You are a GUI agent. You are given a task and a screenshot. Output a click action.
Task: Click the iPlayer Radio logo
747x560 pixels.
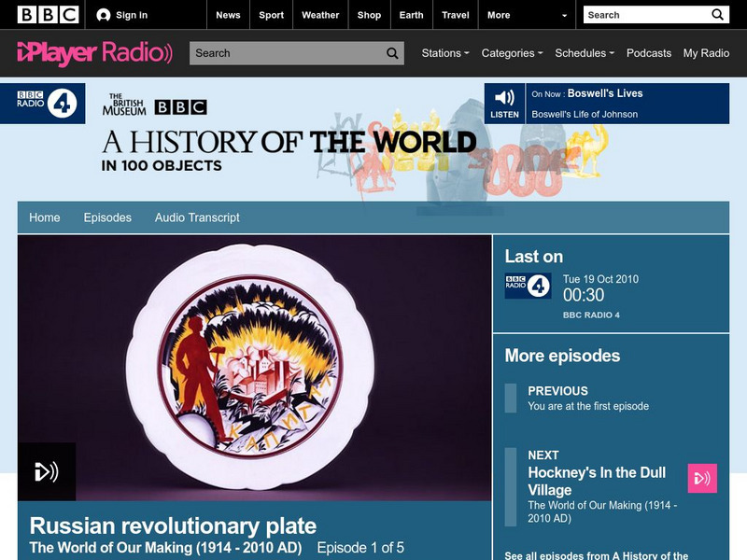pos(89,53)
